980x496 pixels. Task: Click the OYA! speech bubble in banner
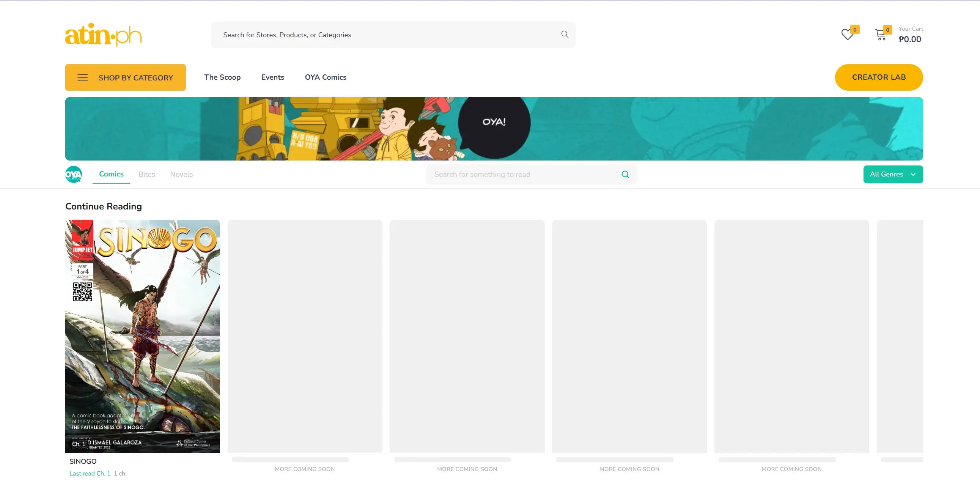pyautogui.click(x=494, y=123)
